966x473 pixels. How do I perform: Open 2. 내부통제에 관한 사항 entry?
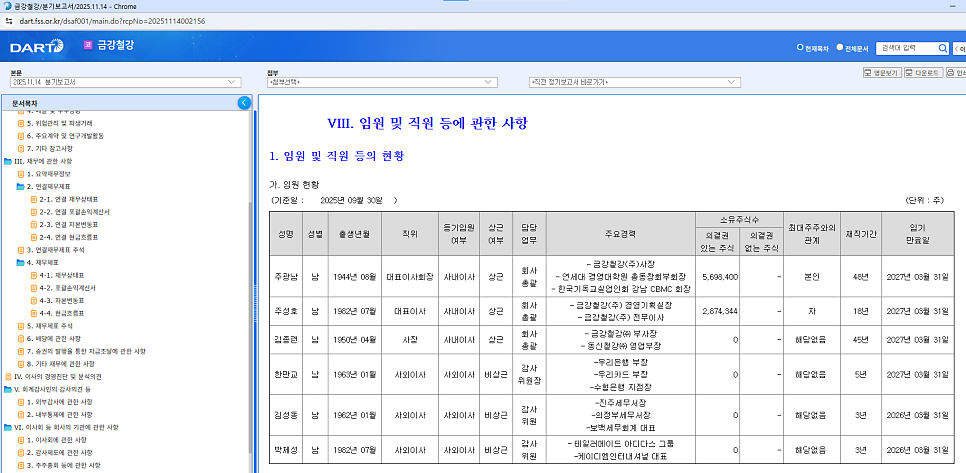(59, 414)
